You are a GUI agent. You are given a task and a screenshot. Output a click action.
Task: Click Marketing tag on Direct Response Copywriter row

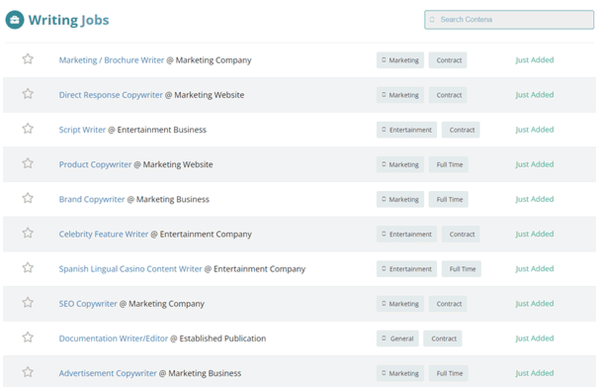click(400, 95)
